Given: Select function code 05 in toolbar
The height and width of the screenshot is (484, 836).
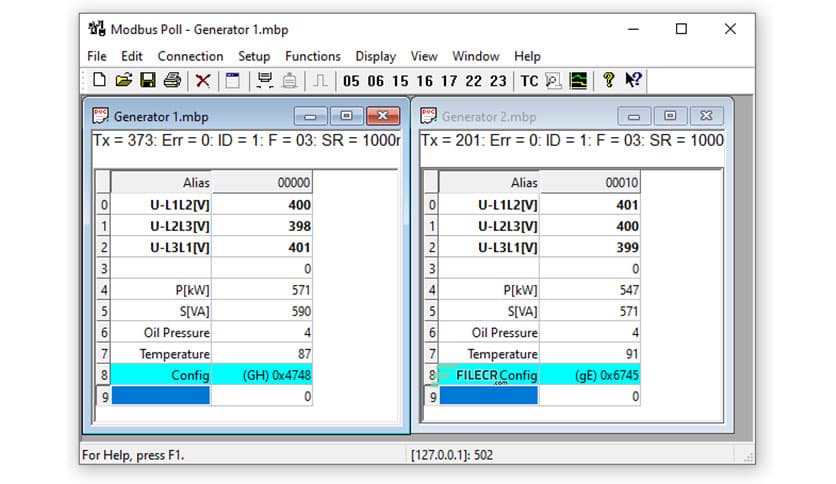Looking at the screenshot, I should point(351,81).
